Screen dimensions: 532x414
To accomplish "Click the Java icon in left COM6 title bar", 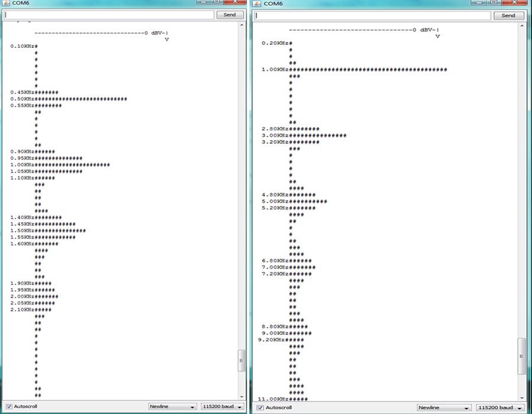I will tap(6, 3).
